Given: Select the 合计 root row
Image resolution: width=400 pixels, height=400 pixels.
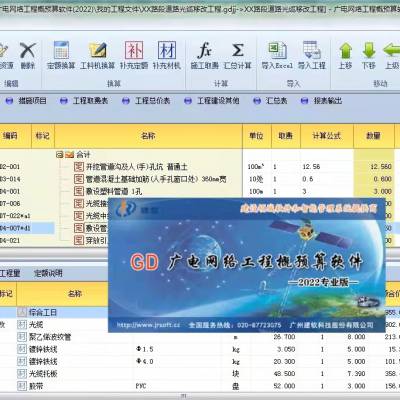Looking at the screenshot, I should [x=83, y=154].
